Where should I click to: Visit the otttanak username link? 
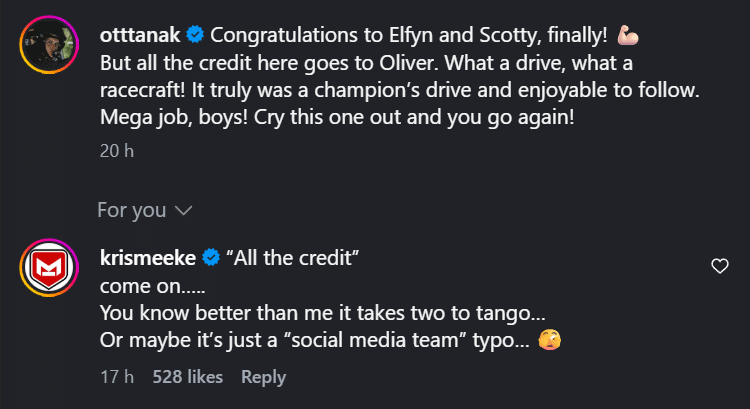pyautogui.click(x=140, y=35)
